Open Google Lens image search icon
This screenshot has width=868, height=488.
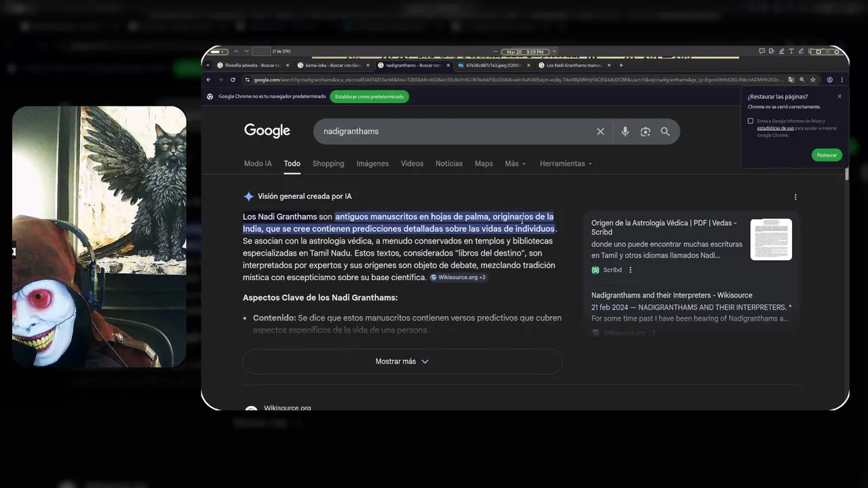pos(645,131)
